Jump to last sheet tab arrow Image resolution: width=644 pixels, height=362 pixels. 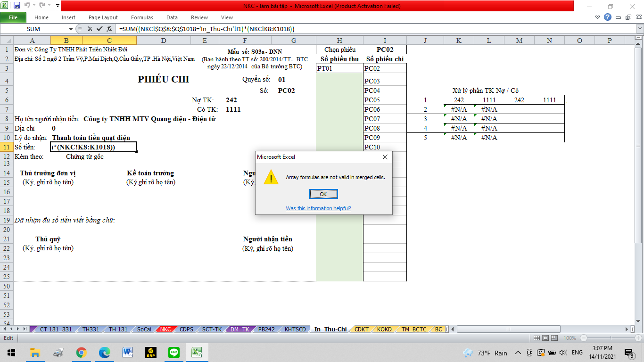point(25,329)
